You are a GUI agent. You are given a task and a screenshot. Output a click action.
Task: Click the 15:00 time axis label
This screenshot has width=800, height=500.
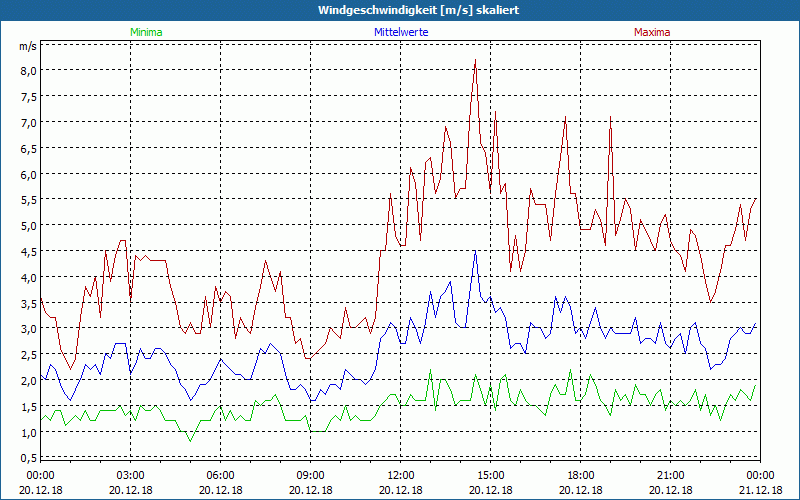(491, 476)
